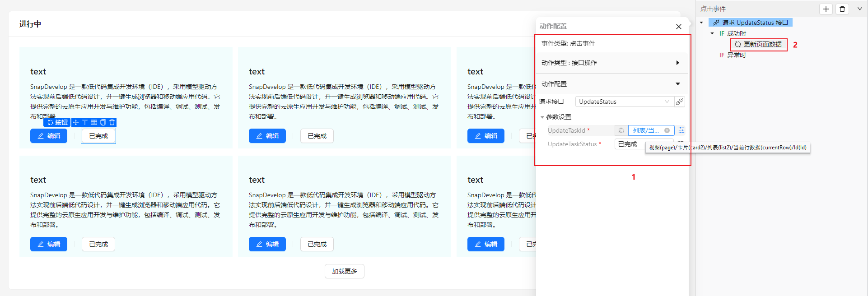Select the 更新页面数据 action node

click(x=758, y=44)
